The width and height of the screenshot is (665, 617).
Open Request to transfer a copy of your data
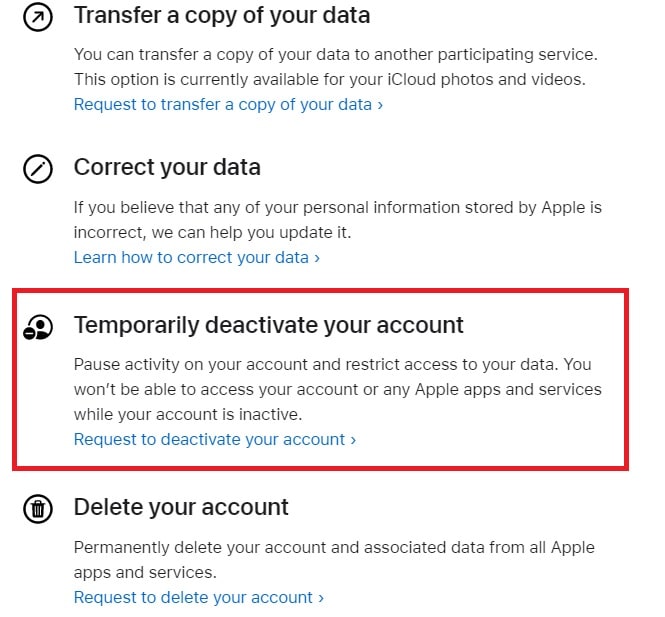click(x=228, y=104)
